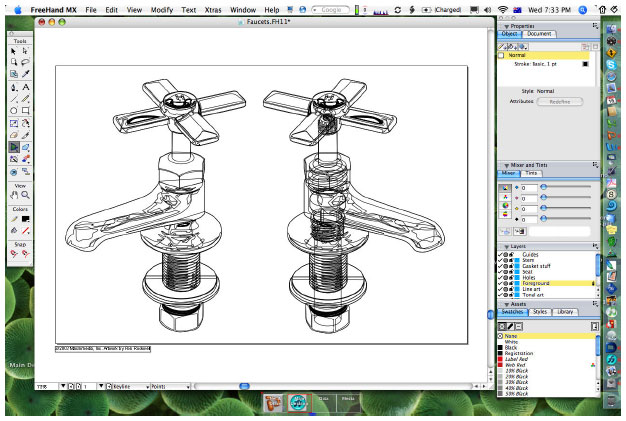Toggle lock icon on Line art layer
Image resolution: width=626 pixels, height=421 pixels.
[511, 289]
